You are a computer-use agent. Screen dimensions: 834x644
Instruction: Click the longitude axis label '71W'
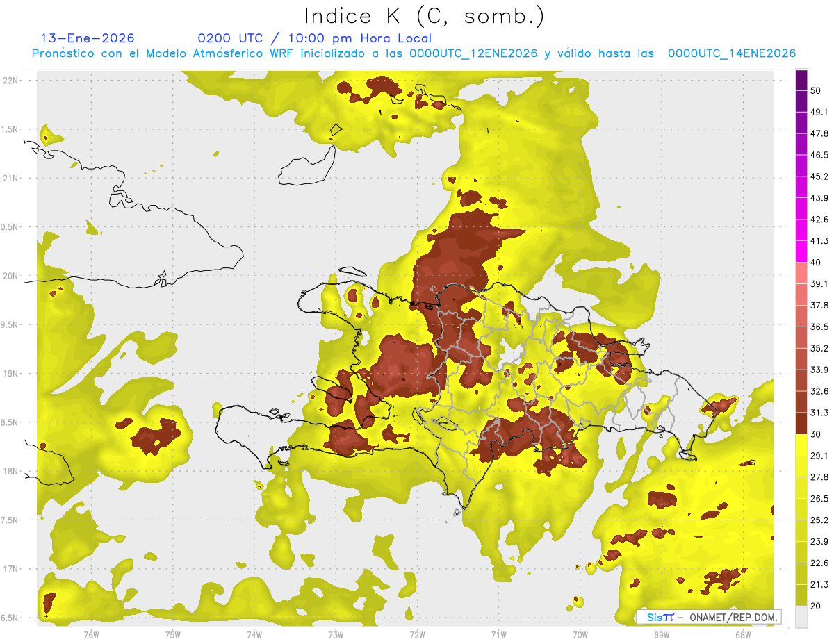point(498,634)
